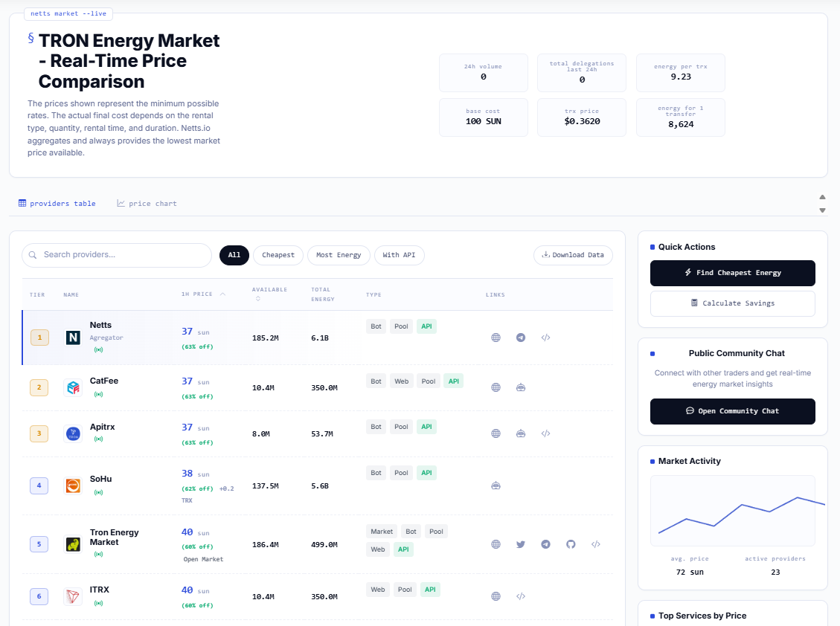840x626 pixels.
Task: Open Tron Energy Market GitHub icon
Action: click(x=571, y=544)
